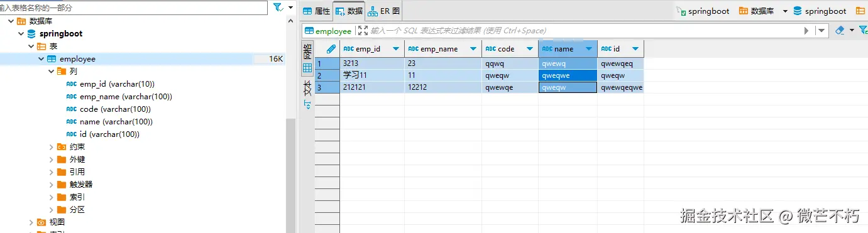
Task: Click the springboot connection icon in toolbar
Action: [x=681, y=11]
